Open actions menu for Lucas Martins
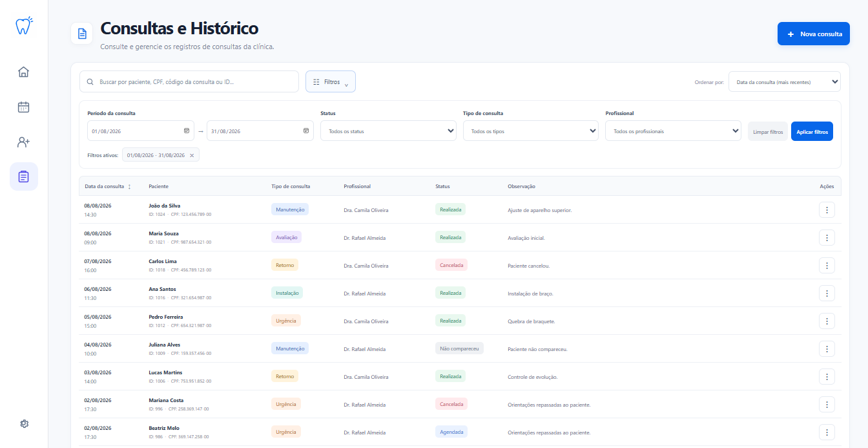The image size is (868, 448). pyautogui.click(x=827, y=377)
